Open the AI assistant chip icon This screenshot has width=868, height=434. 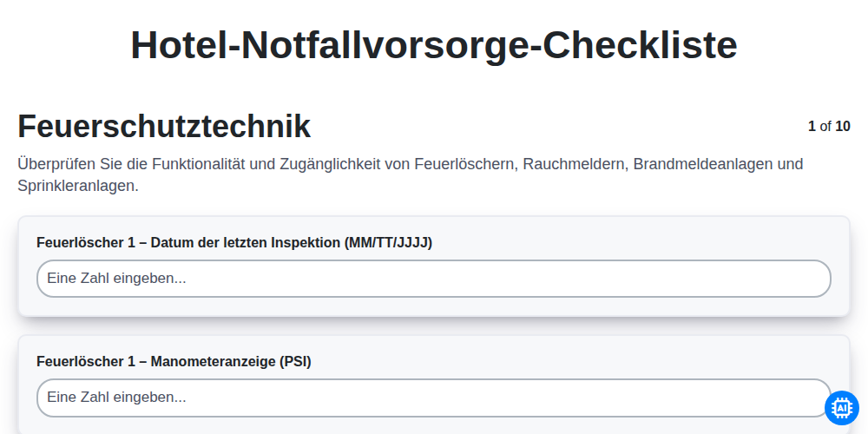[841, 408]
